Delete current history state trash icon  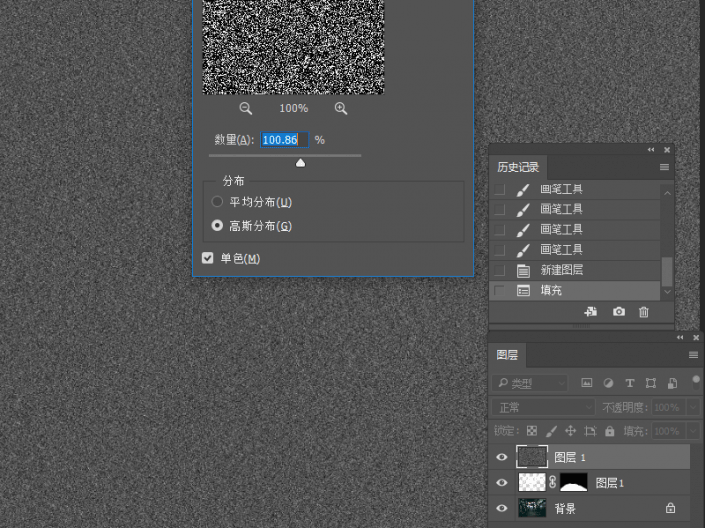[644, 312]
